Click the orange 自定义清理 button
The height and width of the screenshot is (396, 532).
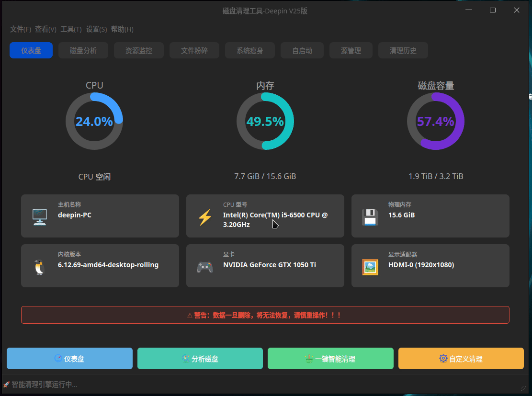click(461, 358)
